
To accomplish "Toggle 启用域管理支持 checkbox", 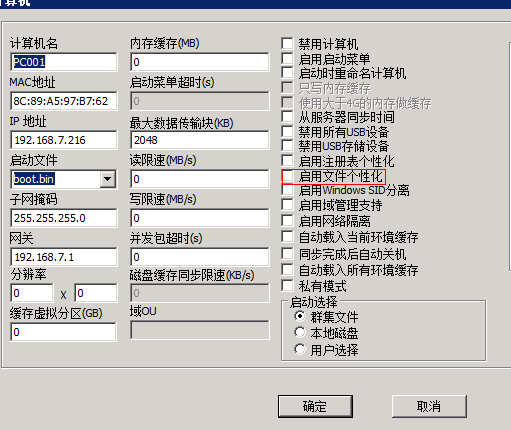I will [287, 205].
